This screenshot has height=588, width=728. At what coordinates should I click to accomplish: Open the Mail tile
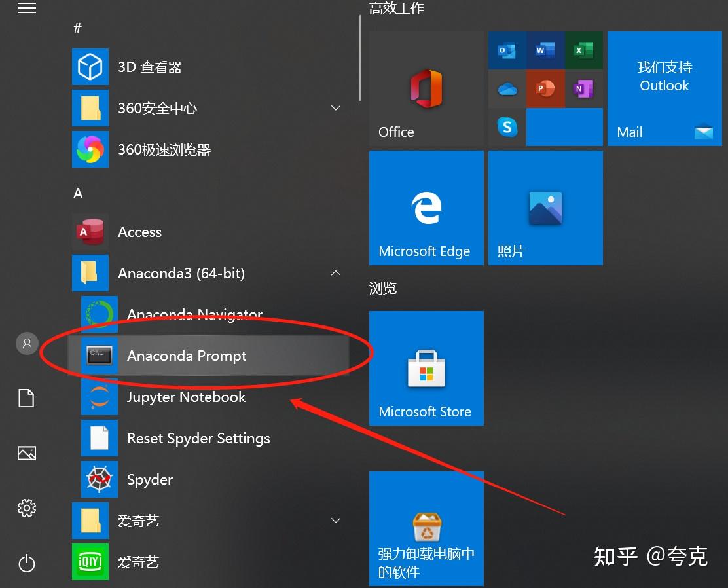click(x=664, y=88)
